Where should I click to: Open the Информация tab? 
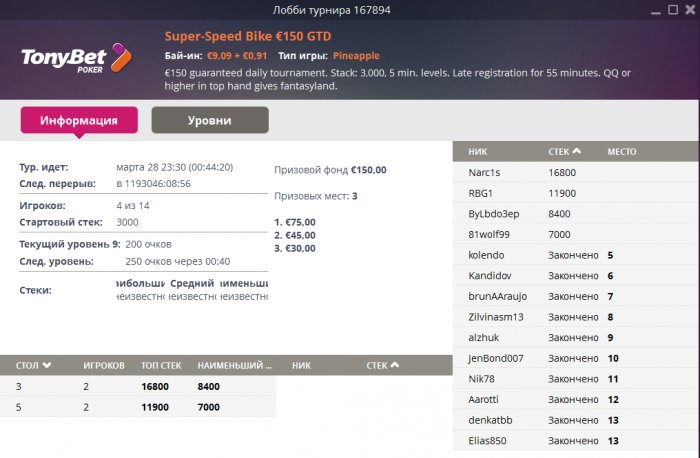[79, 120]
